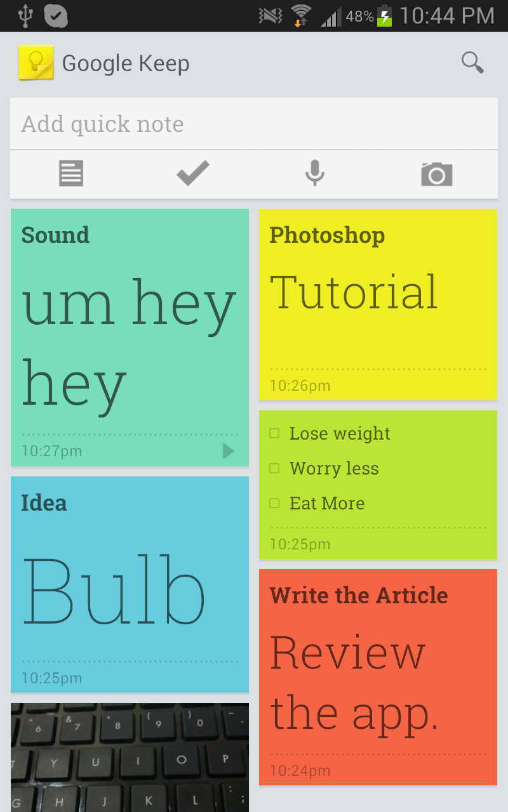The image size is (508, 812).
Task: Open the orange Write the Article note
Action: [x=378, y=676]
